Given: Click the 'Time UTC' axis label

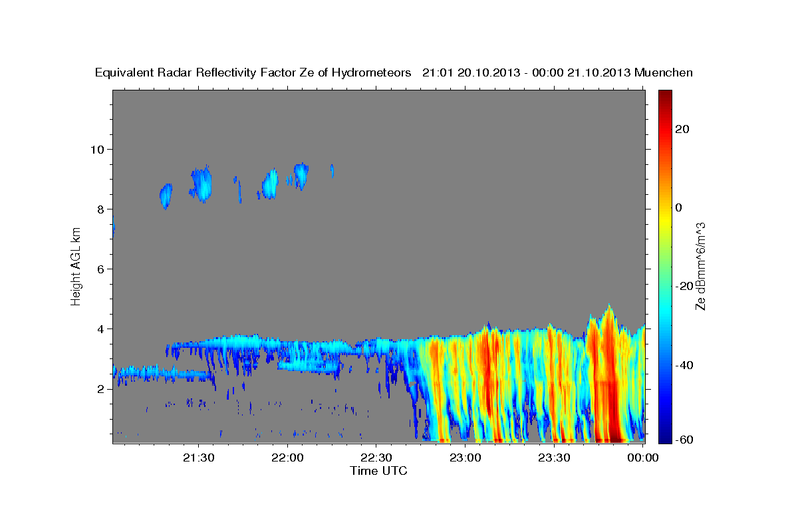Looking at the screenshot, I should (378, 471).
